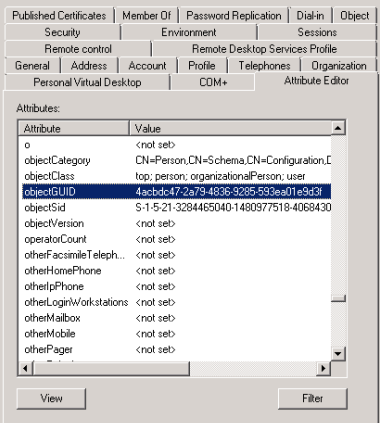Sort by the Value column header
This screenshot has width=380, height=423.
pyautogui.click(x=230, y=128)
